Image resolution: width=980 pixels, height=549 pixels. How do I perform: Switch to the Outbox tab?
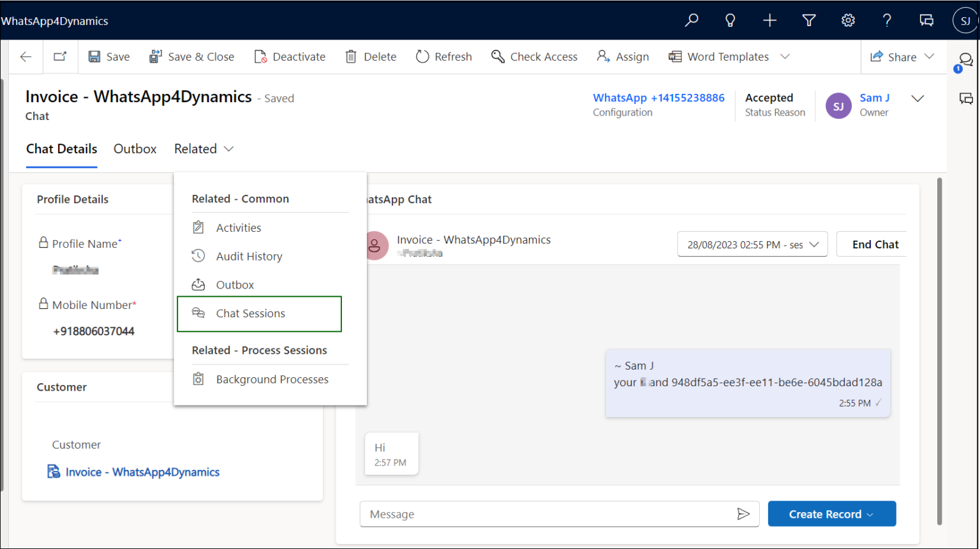click(x=135, y=149)
